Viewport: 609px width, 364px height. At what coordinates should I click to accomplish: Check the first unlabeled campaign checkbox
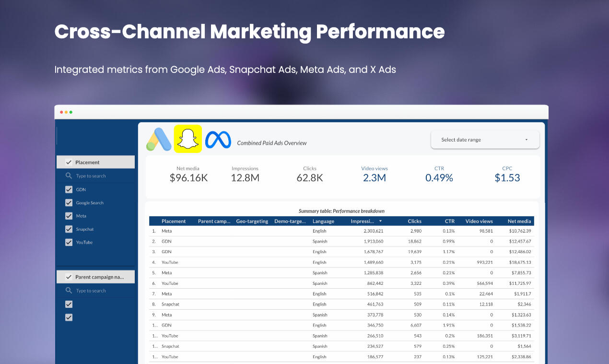click(69, 304)
